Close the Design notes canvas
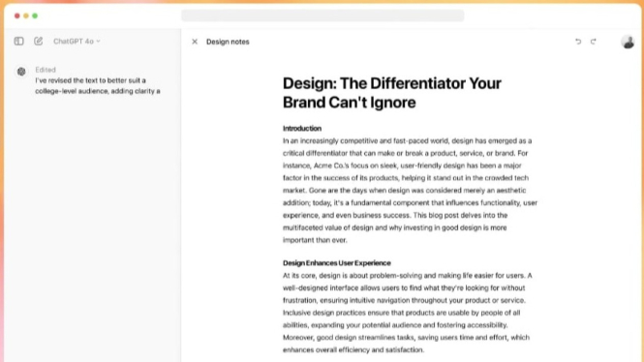 coord(195,42)
